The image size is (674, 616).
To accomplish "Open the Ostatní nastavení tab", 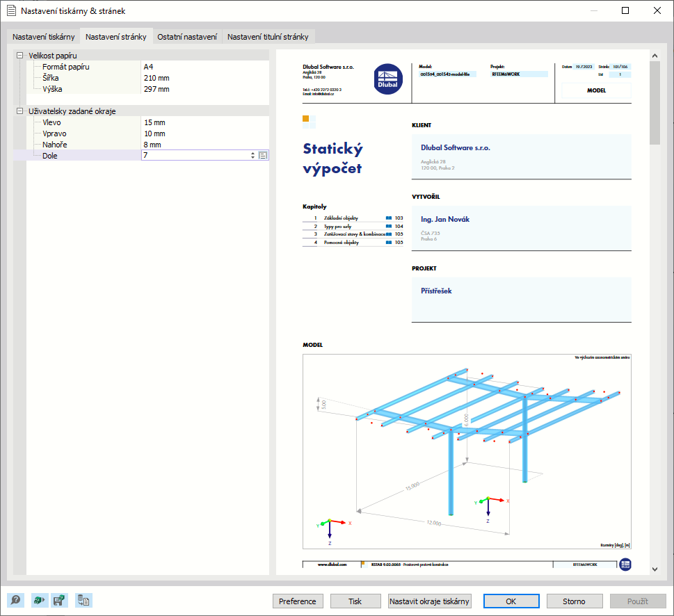I will pyautogui.click(x=187, y=37).
